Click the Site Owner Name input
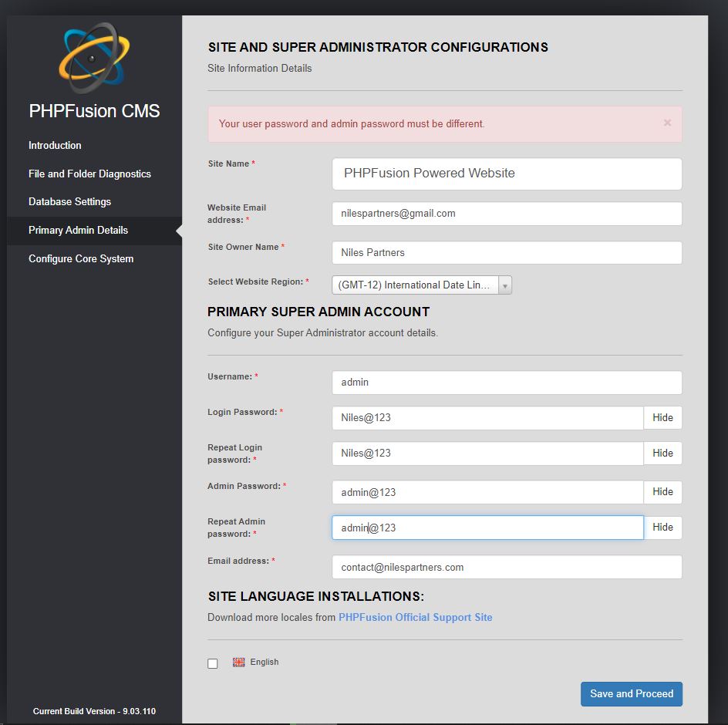This screenshot has width=728, height=725. pyautogui.click(x=507, y=252)
